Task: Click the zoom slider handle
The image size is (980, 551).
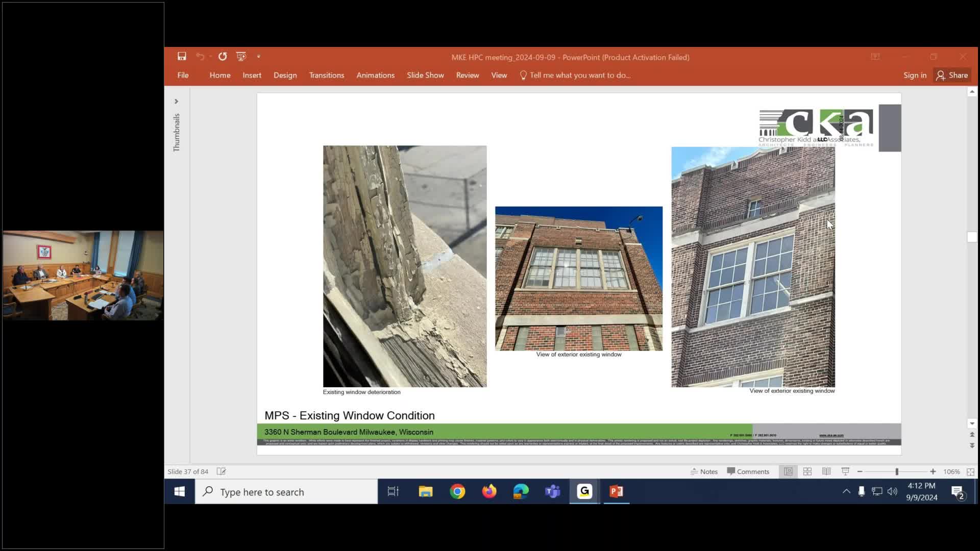Action: [897, 472]
